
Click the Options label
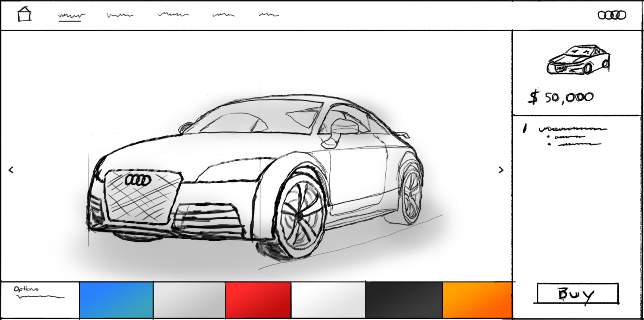(26, 289)
